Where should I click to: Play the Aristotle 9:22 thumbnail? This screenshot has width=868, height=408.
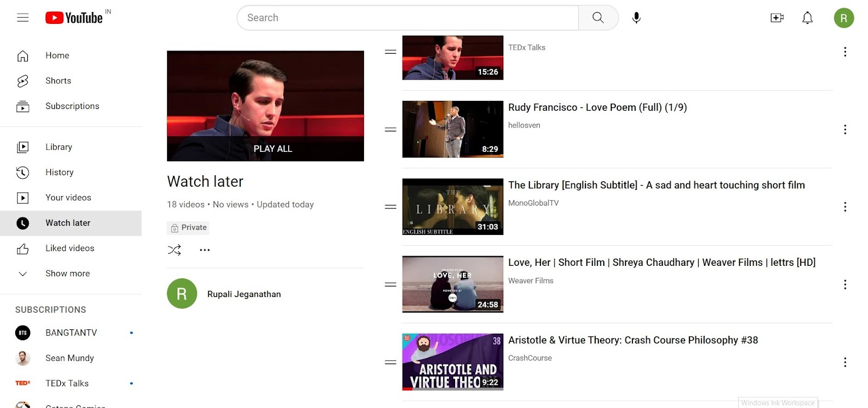[452, 362]
